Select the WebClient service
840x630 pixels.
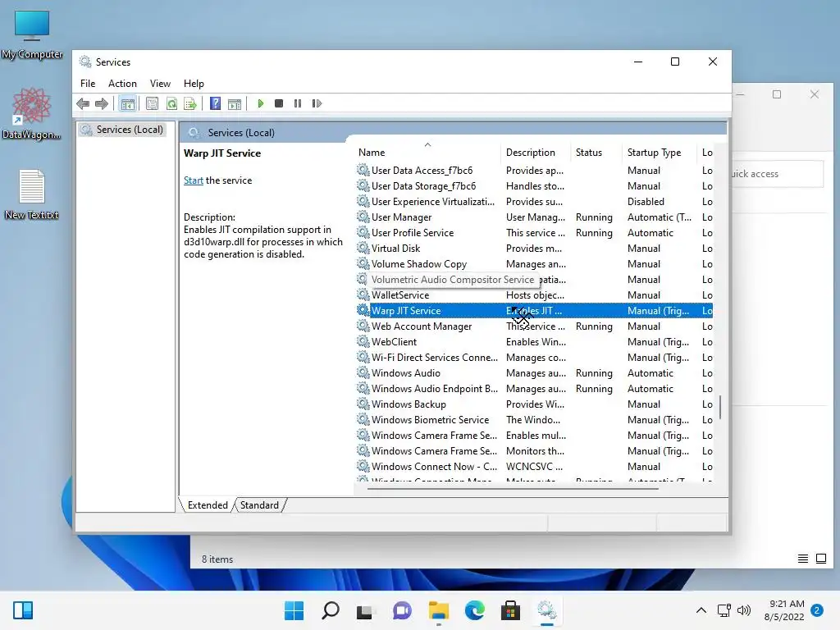tap(533, 342)
